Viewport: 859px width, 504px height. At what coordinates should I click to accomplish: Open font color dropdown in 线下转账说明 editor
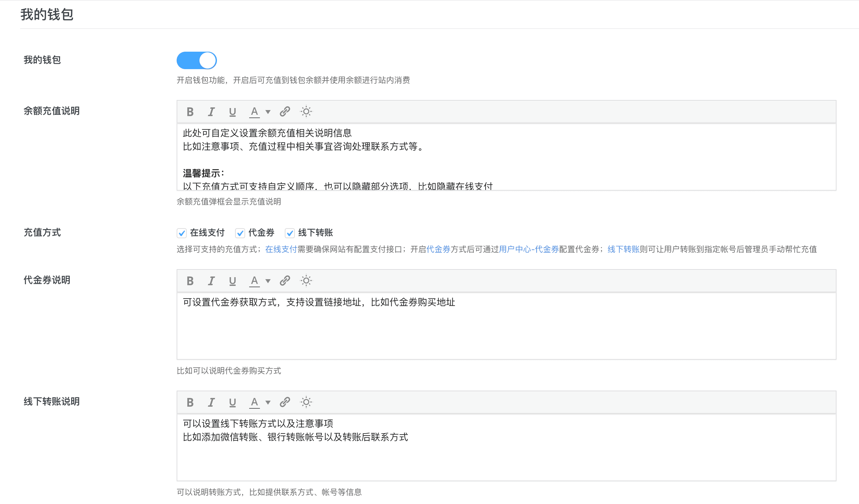pyautogui.click(x=268, y=403)
